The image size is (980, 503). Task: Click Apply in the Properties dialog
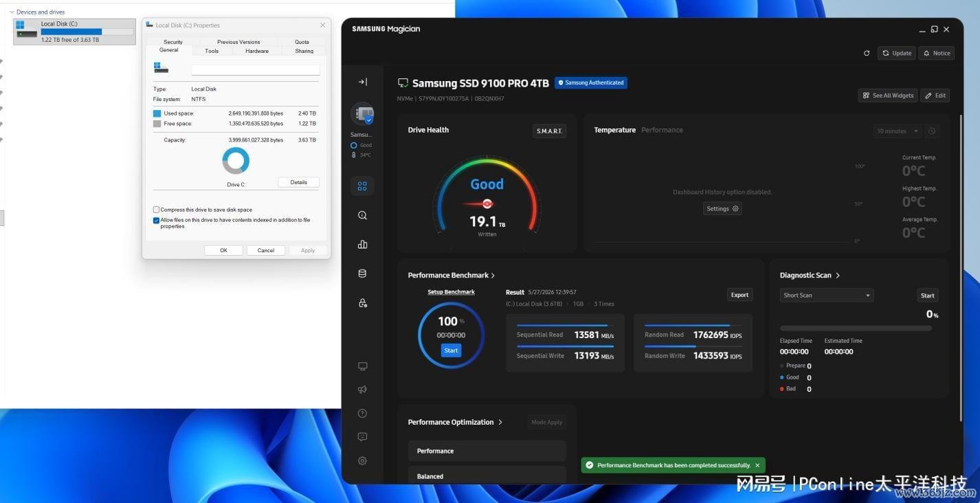pyautogui.click(x=308, y=250)
